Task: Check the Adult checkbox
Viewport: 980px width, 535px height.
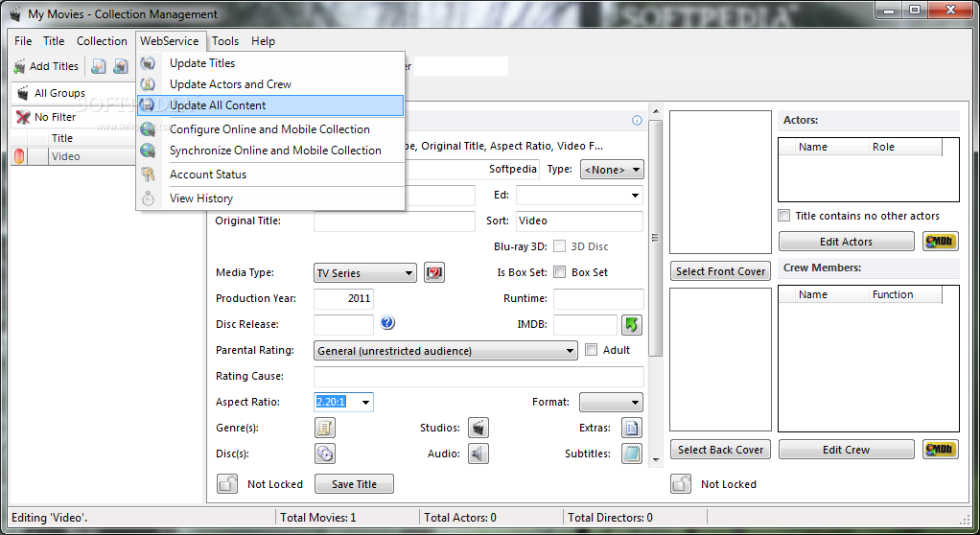Action: (x=592, y=350)
